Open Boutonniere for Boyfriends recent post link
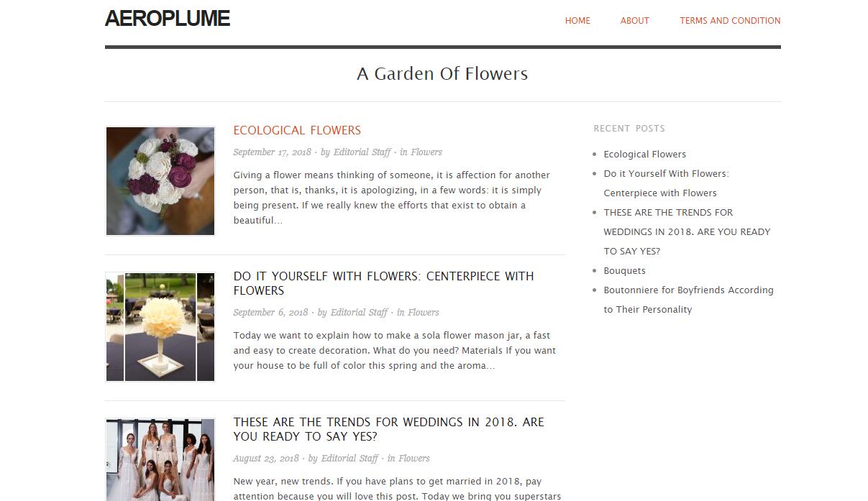This screenshot has height=501, width=868. point(689,300)
